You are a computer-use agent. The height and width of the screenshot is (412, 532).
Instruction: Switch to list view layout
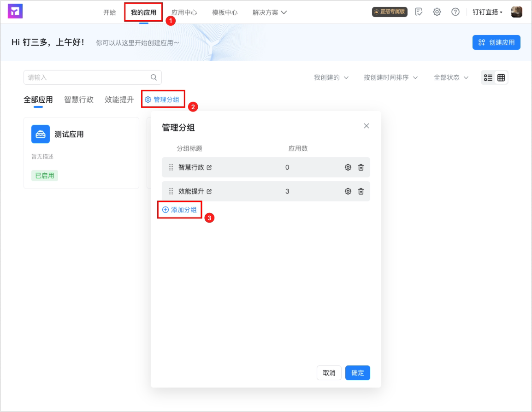coord(488,77)
